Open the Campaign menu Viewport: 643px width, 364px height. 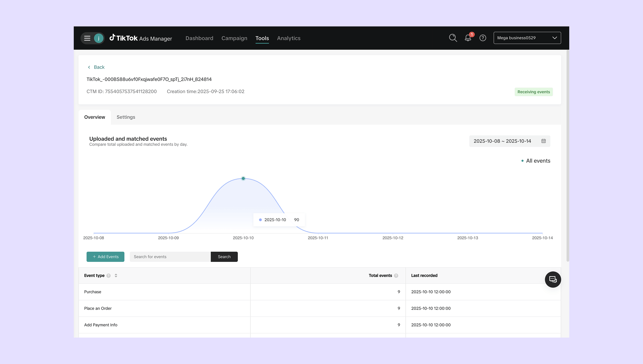234,38
